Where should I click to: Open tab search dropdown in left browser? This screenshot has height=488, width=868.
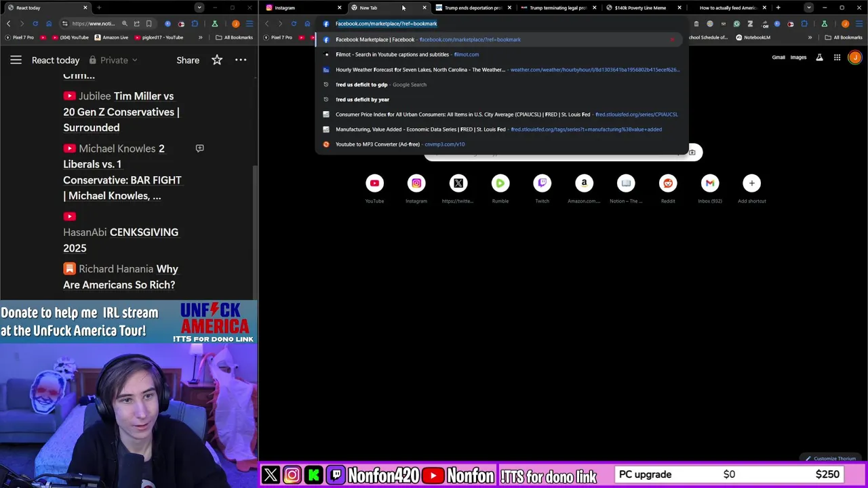coord(199,7)
